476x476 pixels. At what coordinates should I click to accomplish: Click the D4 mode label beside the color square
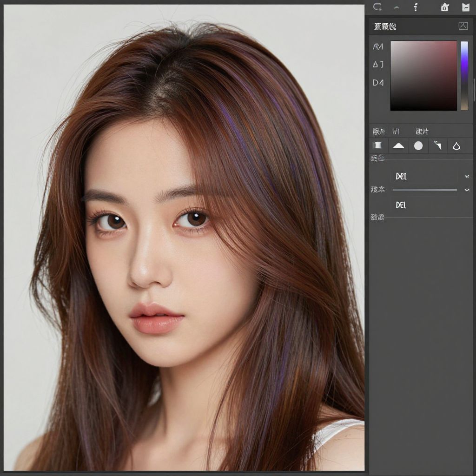point(378,83)
